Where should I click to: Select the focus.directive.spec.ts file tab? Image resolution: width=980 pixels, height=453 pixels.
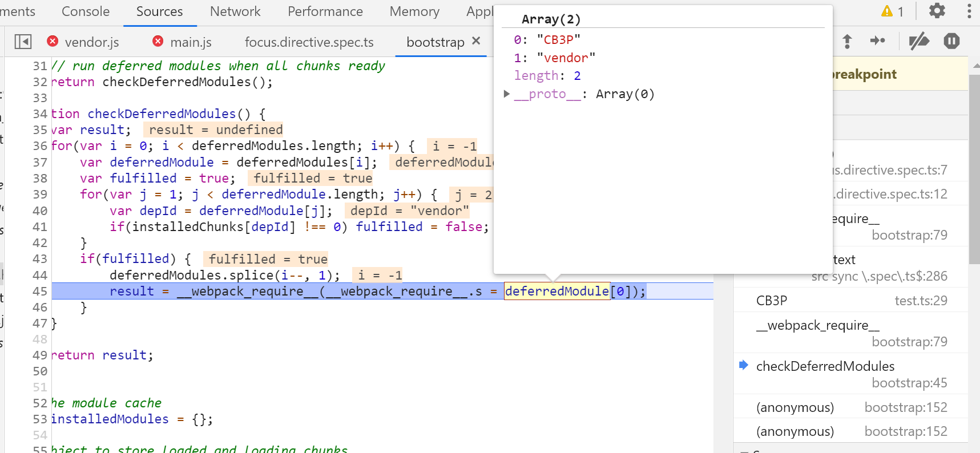(x=309, y=42)
